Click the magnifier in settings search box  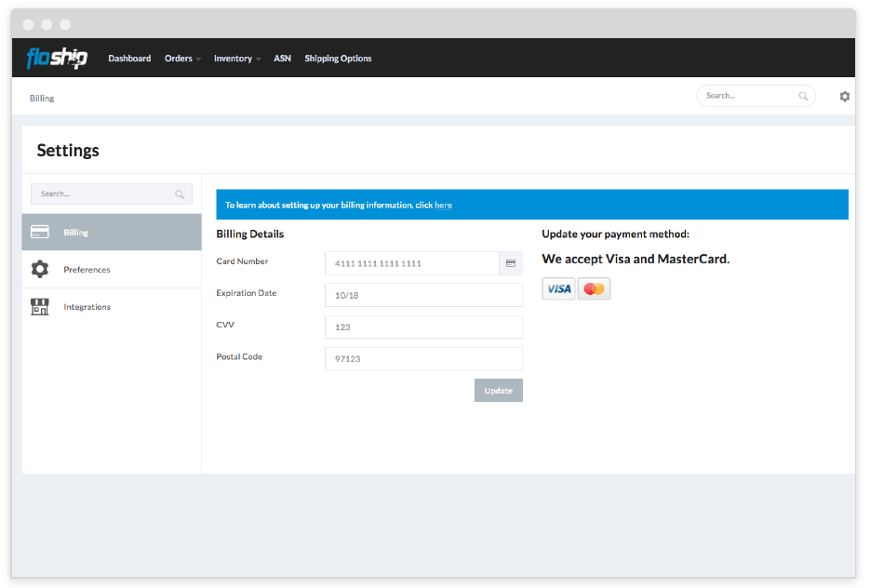(180, 194)
